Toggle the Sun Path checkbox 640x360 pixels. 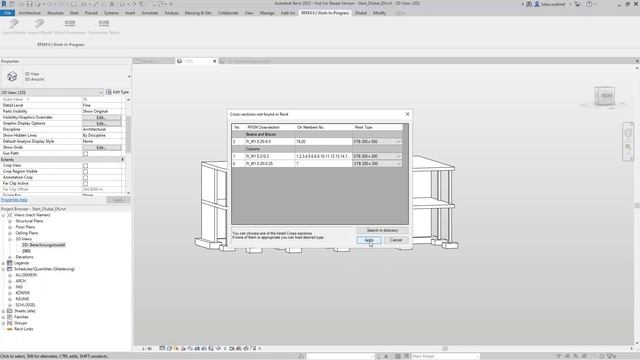(x=85, y=153)
